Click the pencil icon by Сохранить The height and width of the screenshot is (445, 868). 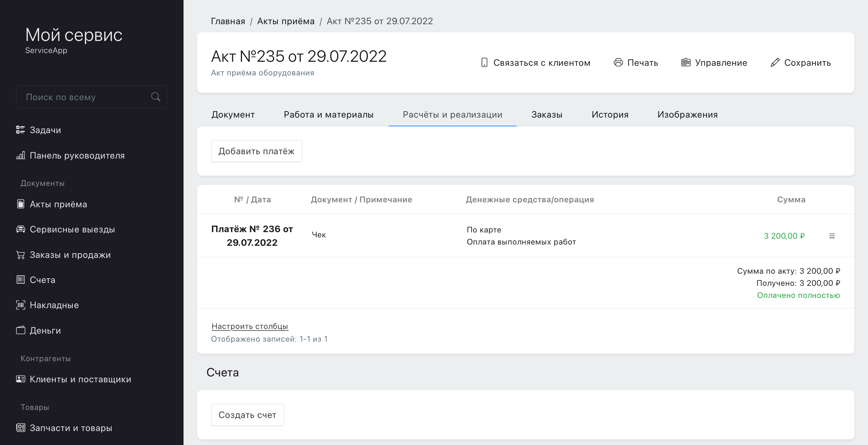[775, 63]
